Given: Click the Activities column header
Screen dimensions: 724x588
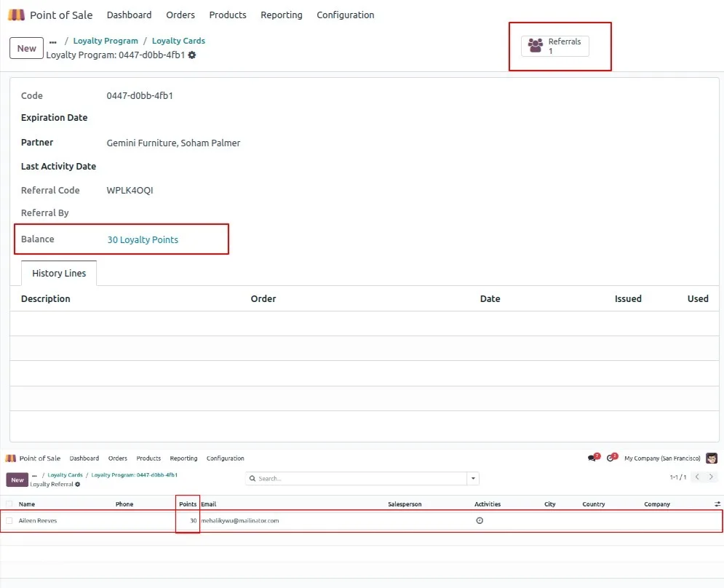Looking at the screenshot, I should 487,504.
